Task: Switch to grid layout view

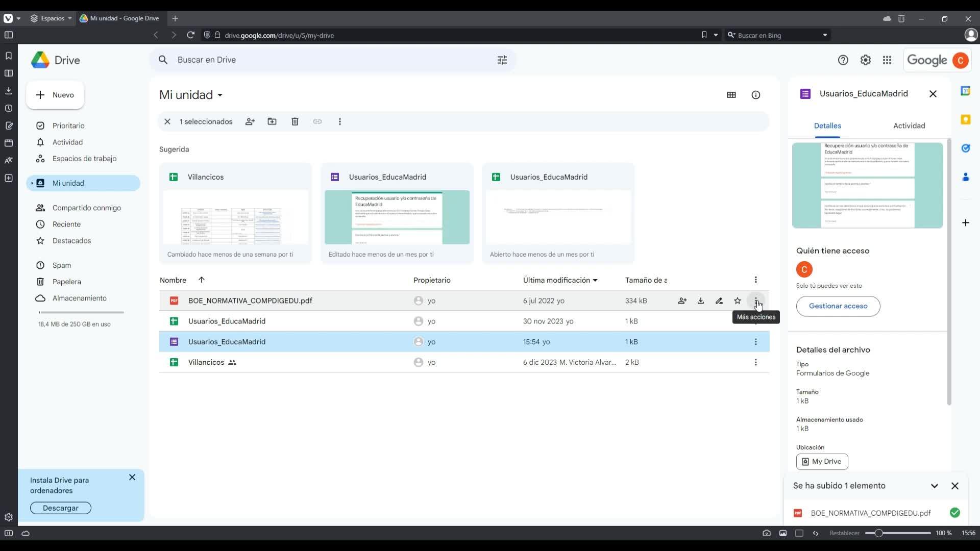Action: pyautogui.click(x=731, y=95)
